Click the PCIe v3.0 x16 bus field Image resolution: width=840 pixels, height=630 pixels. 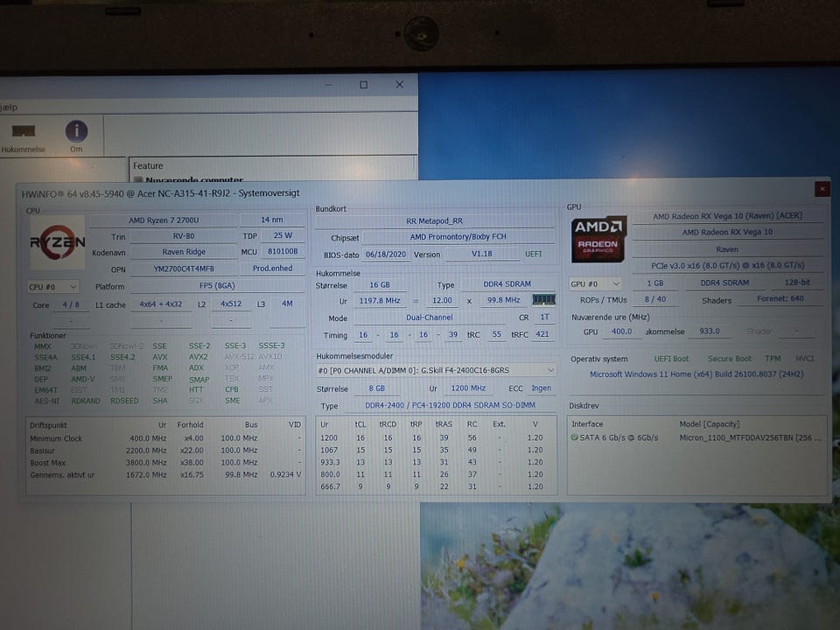pos(727,266)
